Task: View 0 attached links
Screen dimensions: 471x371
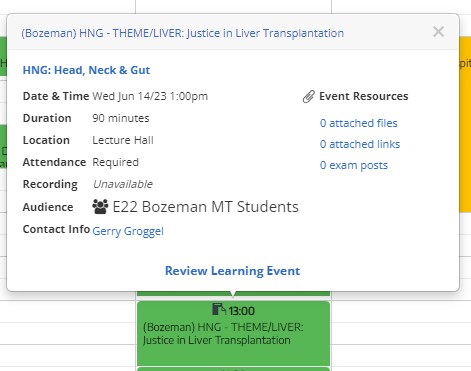Action: pyautogui.click(x=360, y=144)
